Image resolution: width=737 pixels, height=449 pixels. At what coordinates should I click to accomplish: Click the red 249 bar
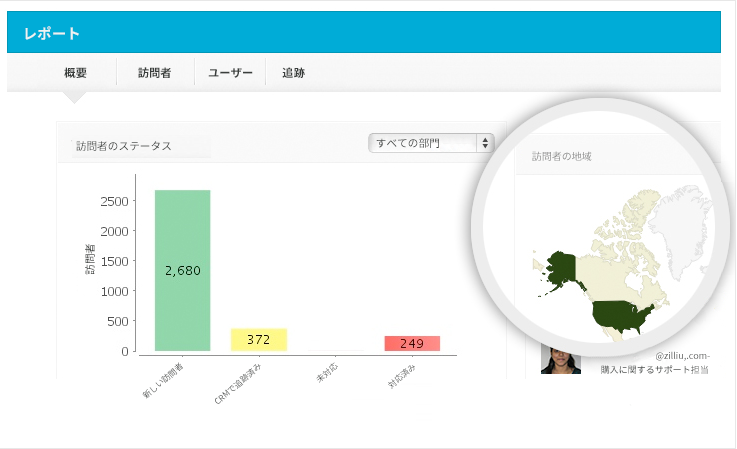[412, 343]
